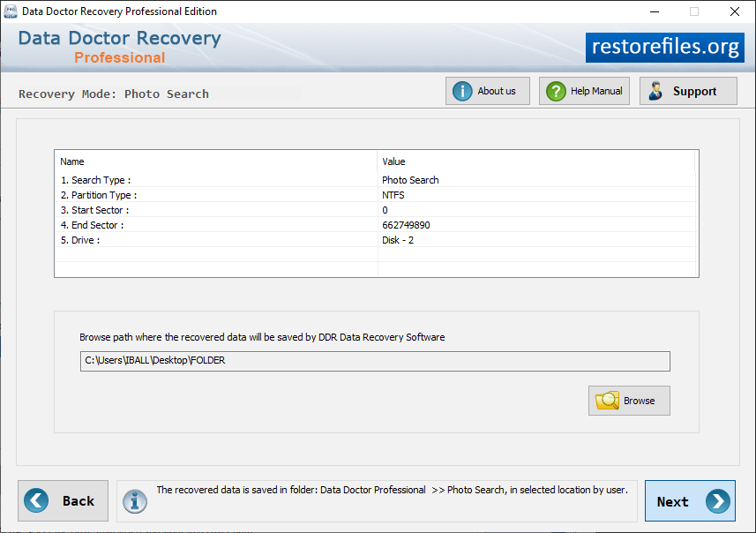This screenshot has height=533, width=756.
Task: Click the app icon in the title bar
Action: click(10, 11)
